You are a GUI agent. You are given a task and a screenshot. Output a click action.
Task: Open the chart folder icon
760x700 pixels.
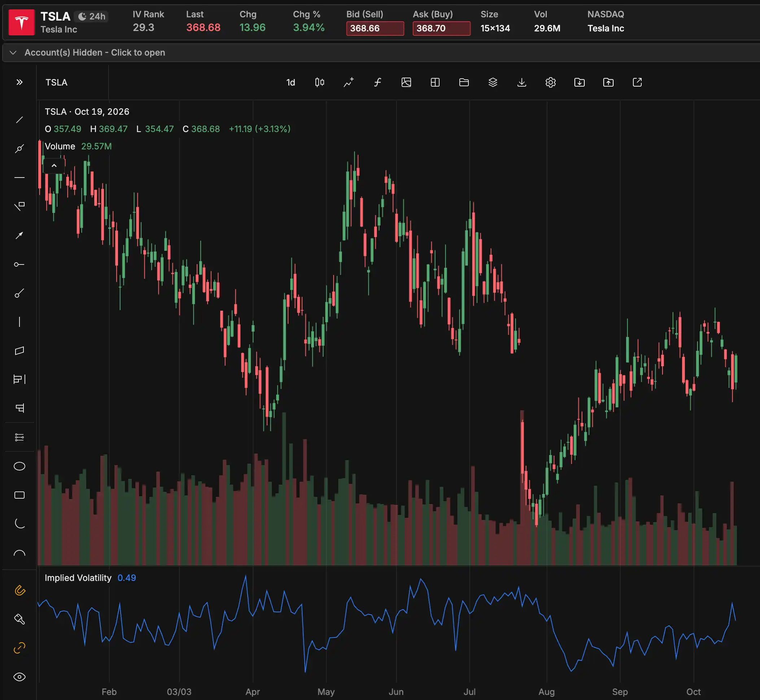click(x=464, y=82)
